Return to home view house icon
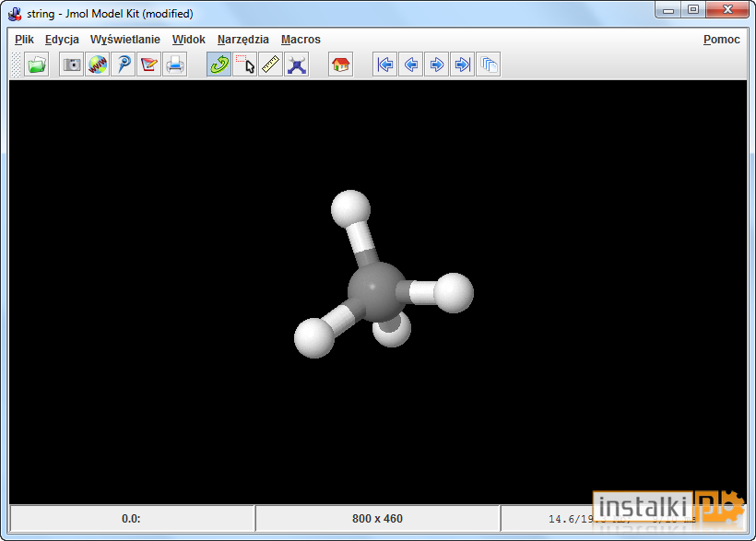This screenshot has height=541, width=756. (341, 65)
